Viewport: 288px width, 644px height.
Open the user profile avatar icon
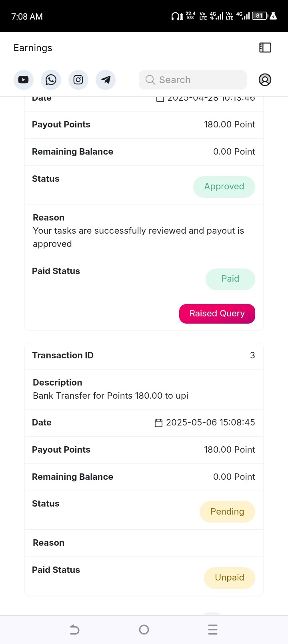(x=265, y=80)
